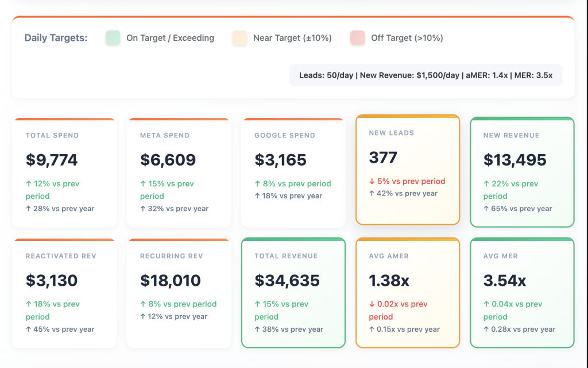Click the Total Revenue $34,635 value
Viewport: 588px width, 368px height.
287,281
